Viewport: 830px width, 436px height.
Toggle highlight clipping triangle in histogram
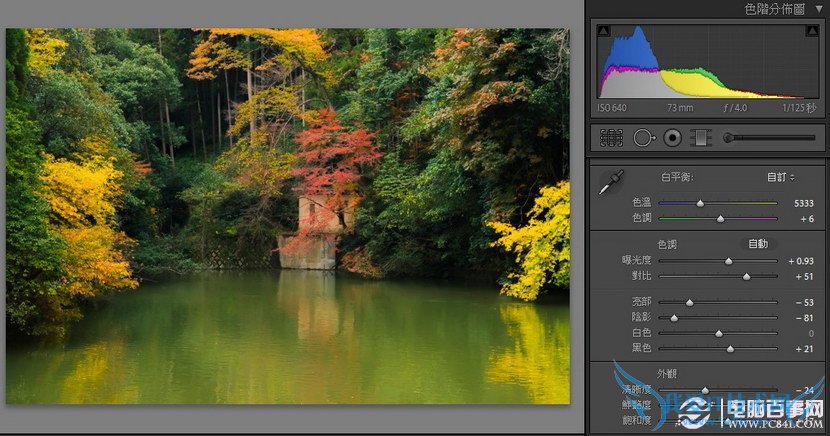pyautogui.click(x=812, y=31)
